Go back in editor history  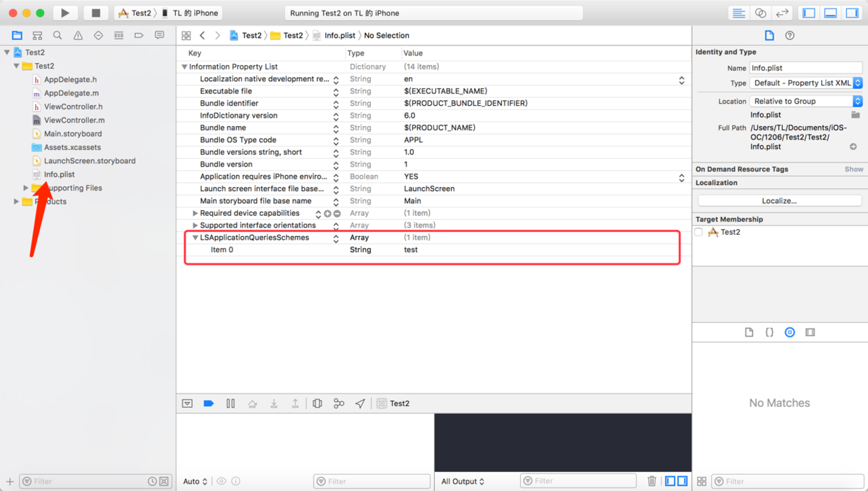pyautogui.click(x=202, y=35)
